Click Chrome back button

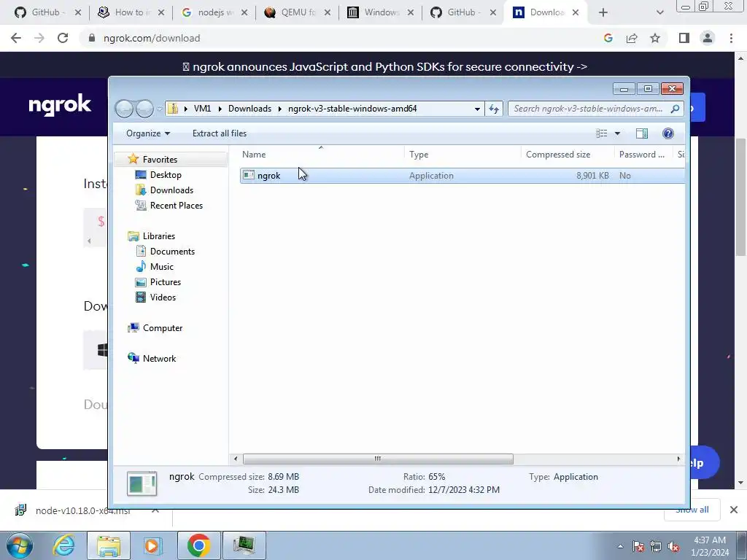pos(16,38)
